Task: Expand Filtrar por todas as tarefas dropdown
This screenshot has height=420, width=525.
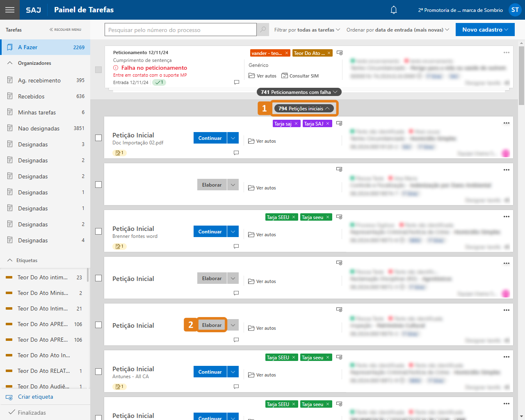Action: coord(307,30)
